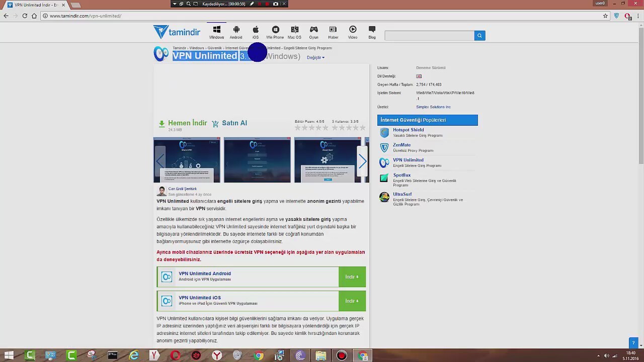The image size is (644, 362).
Task: Rate using the user star rating
Action: (349, 128)
